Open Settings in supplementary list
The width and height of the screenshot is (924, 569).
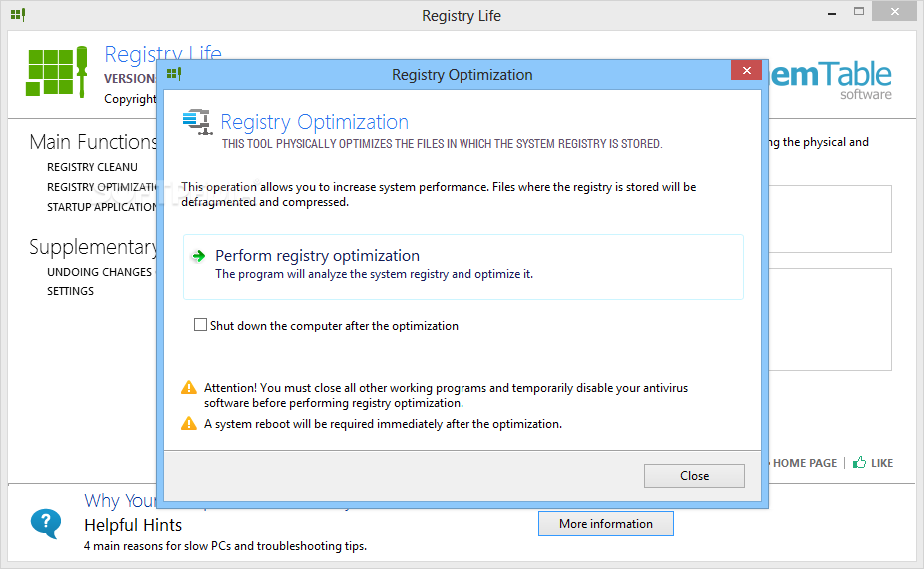tap(70, 291)
